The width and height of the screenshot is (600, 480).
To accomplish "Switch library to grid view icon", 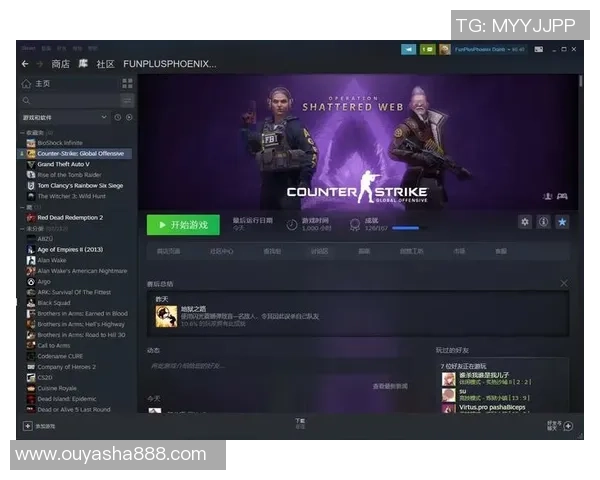I will 127,83.
